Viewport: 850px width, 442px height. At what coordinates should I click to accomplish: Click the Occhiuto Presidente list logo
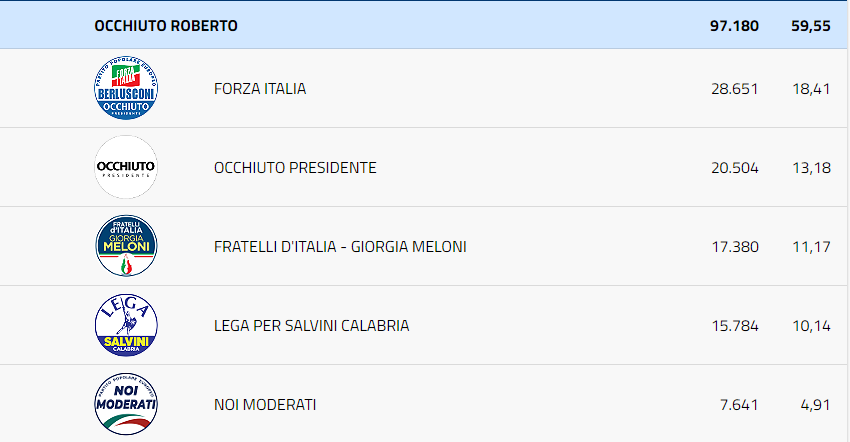coord(125,167)
